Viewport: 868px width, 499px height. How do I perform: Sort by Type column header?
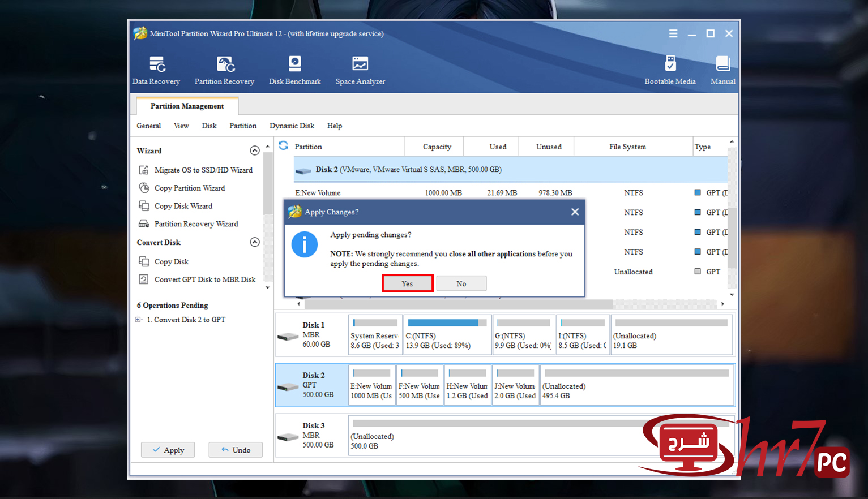click(710, 147)
